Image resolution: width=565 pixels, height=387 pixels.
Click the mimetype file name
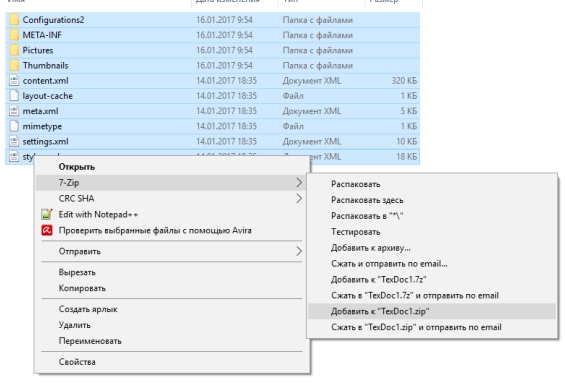(x=42, y=126)
